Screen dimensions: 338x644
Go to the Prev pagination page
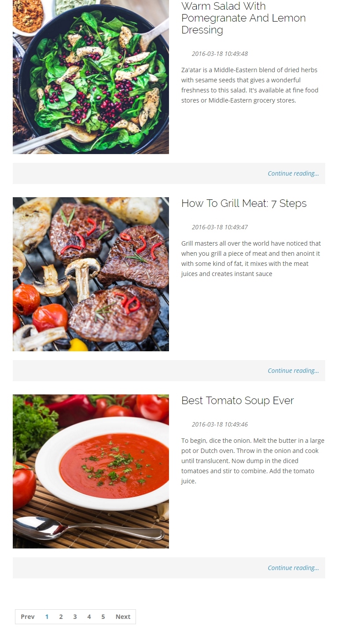[x=27, y=617]
